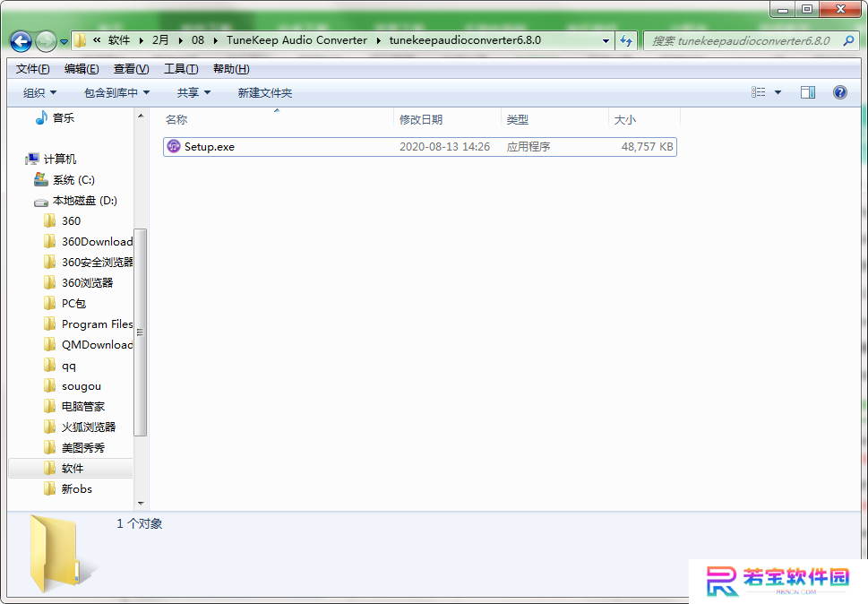The height and width of the screenshot is (604, 868).
Task: Click the refresh button beside address bar
Action: pyautogui.click(x=626, y=40)
